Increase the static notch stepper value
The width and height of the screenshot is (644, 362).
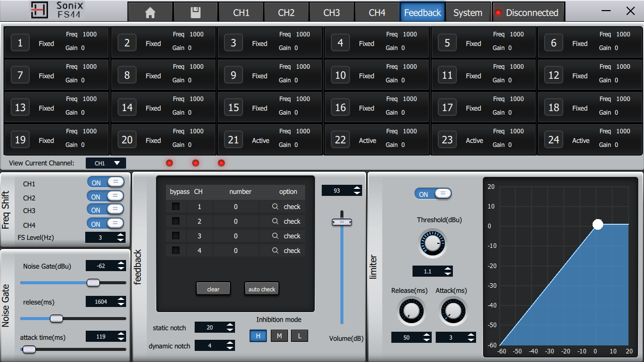point(230,325)
